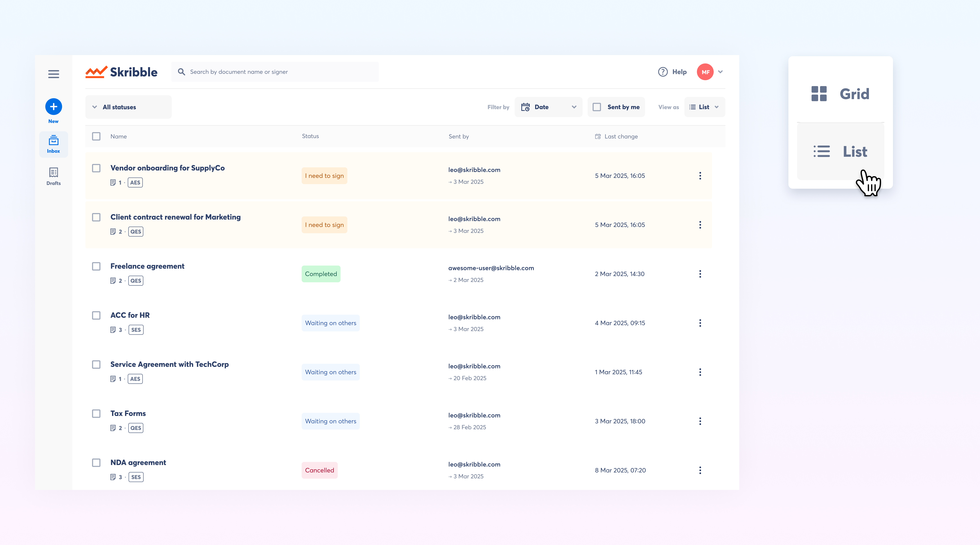Open the MF user avatar

click(705, 72)
